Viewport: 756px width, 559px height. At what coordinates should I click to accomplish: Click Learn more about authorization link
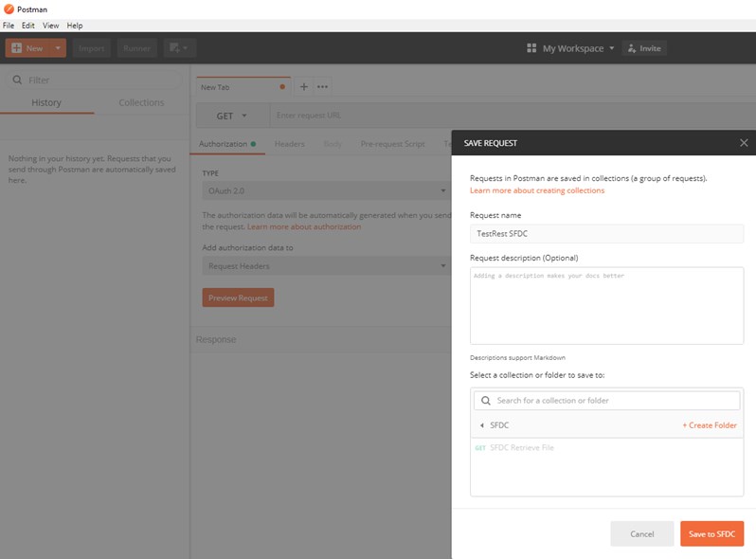(304, 226)
